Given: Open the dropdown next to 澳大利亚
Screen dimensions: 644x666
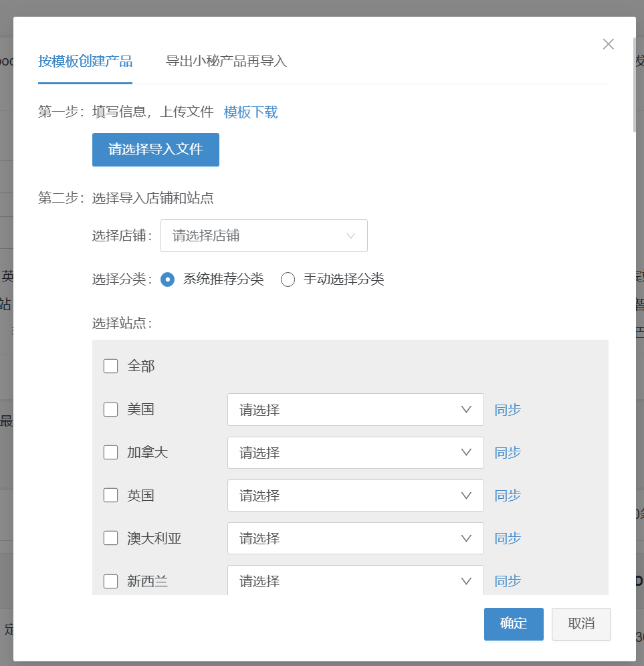Looking at the screenshot, I should click(355, 538).
